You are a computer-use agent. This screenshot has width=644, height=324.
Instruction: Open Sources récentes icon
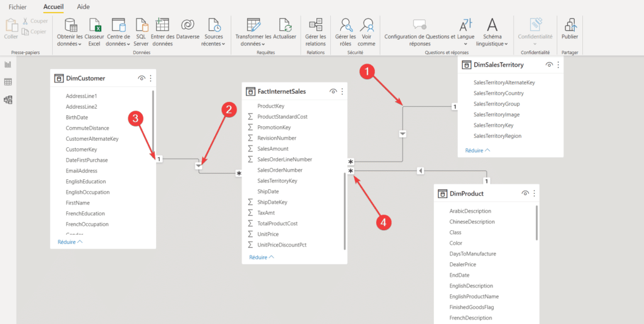click(x=214, y=25)
